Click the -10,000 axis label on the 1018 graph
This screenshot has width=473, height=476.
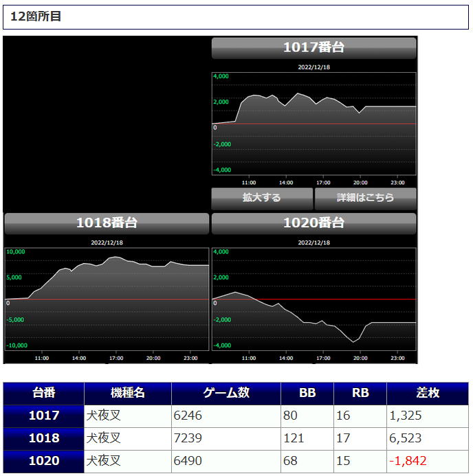tap(16, 345)
